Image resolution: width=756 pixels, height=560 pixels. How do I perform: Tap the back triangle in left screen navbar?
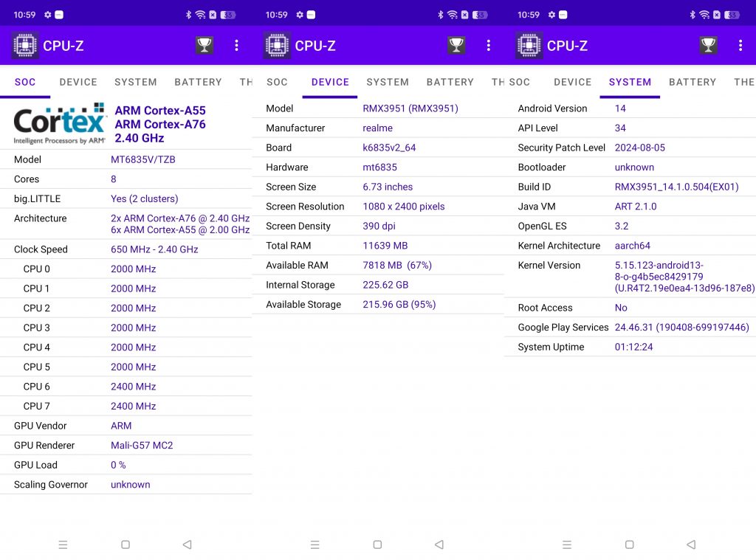coord(187,545)
